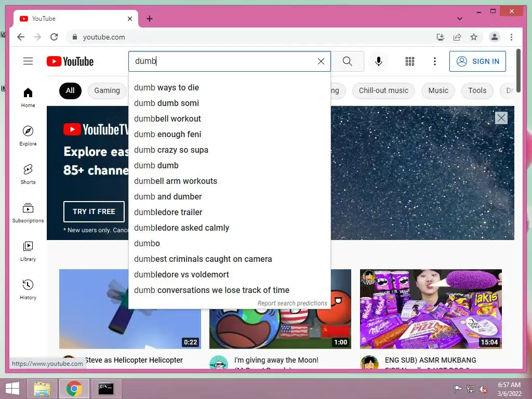Open the ASMR Mukbang video thumbnail

(x=431, y=309)
